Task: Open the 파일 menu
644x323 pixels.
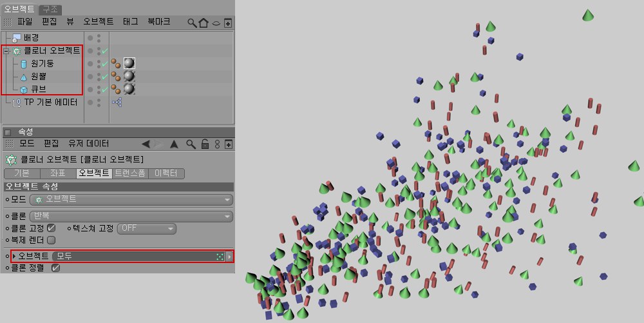Action: click(x=25, y=22)
